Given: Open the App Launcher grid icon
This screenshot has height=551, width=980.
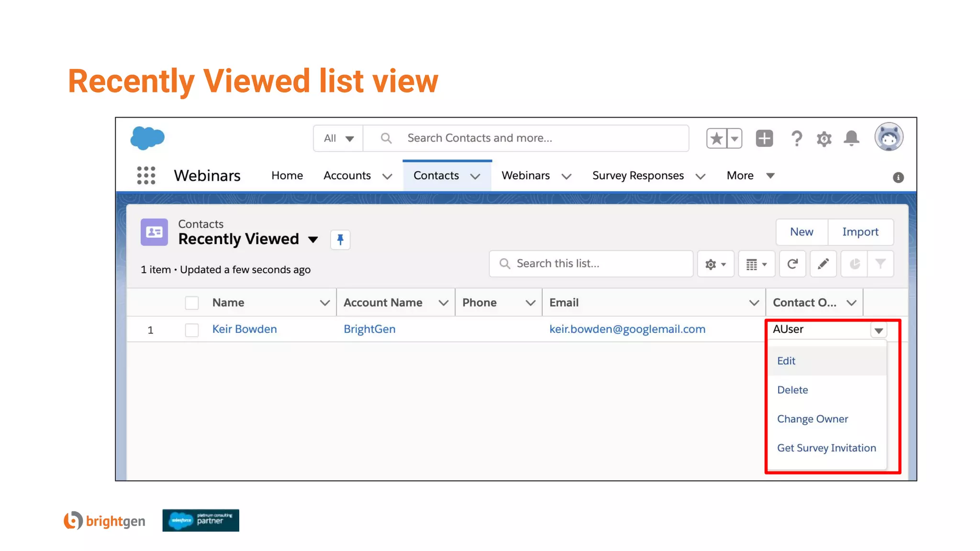Looking at the screenshot, I should pos(146,176).
